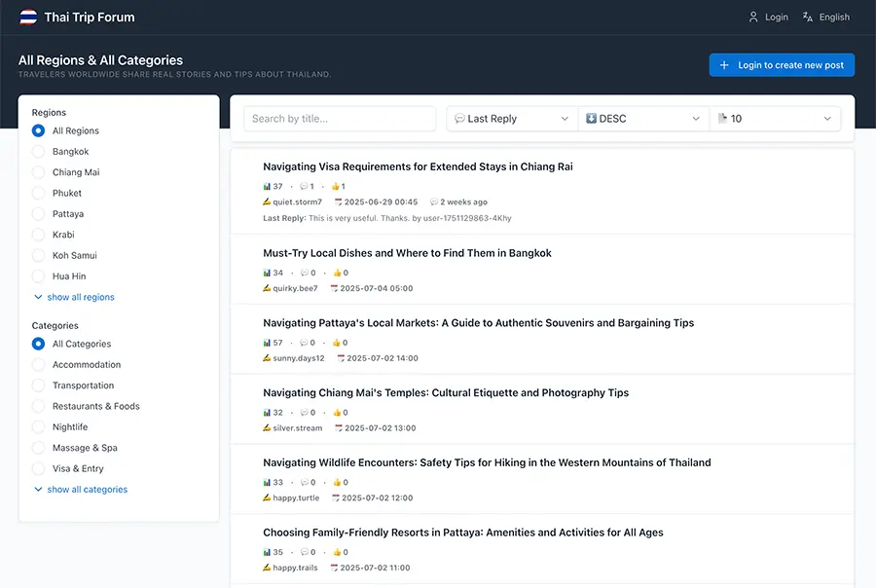
Task: Click the Search by title field
Action: [x=340, y=119]
